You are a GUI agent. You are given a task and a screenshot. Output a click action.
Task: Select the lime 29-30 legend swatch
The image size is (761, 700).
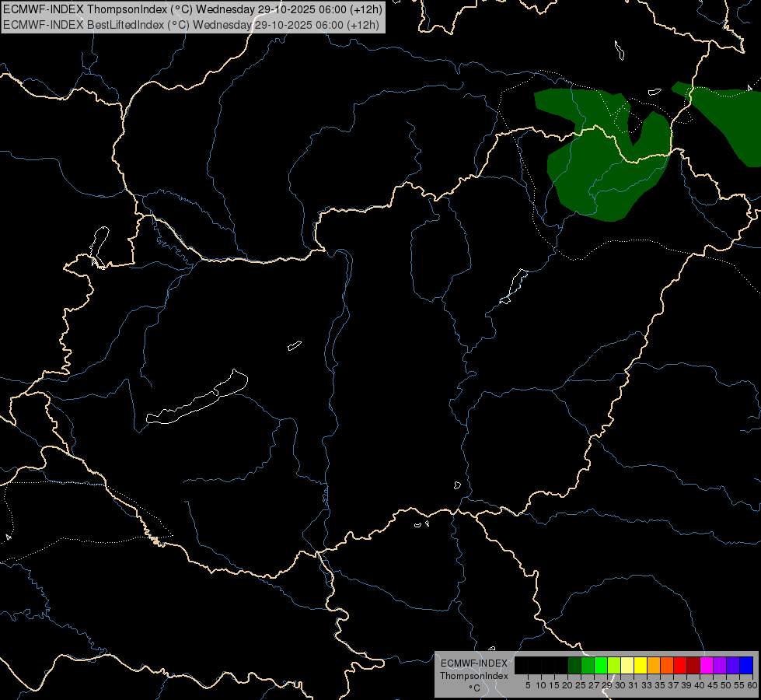[614, 666]
